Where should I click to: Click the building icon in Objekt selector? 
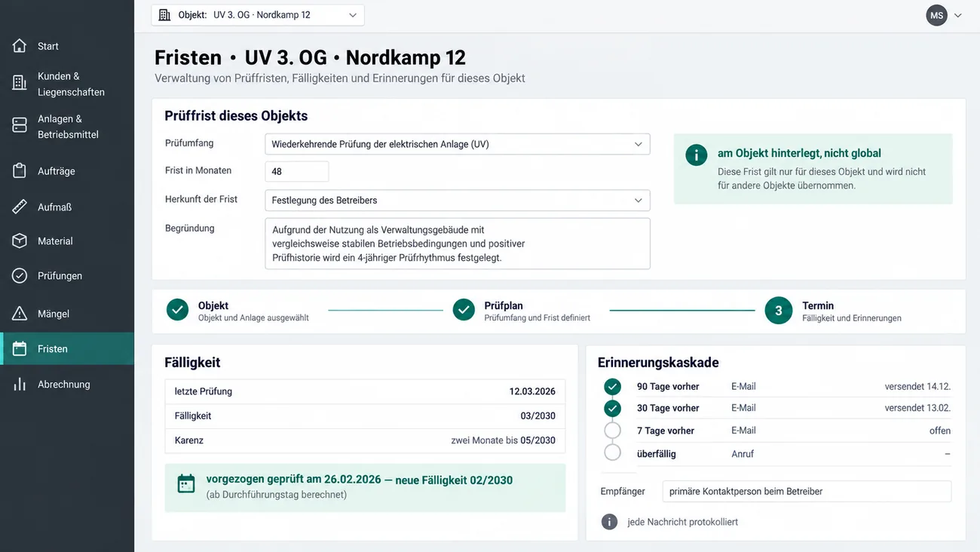[x=164, y=15]
